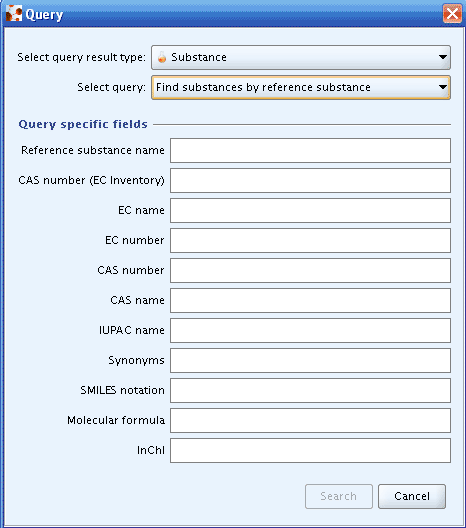Focus the Reference substance name field
This screenshot has width=466, height=528.
[x=310, y=151]
